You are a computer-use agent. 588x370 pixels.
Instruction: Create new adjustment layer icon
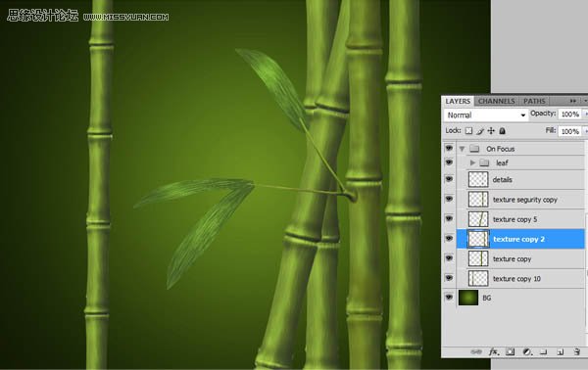pyautogui.click(x=527, y=351)
